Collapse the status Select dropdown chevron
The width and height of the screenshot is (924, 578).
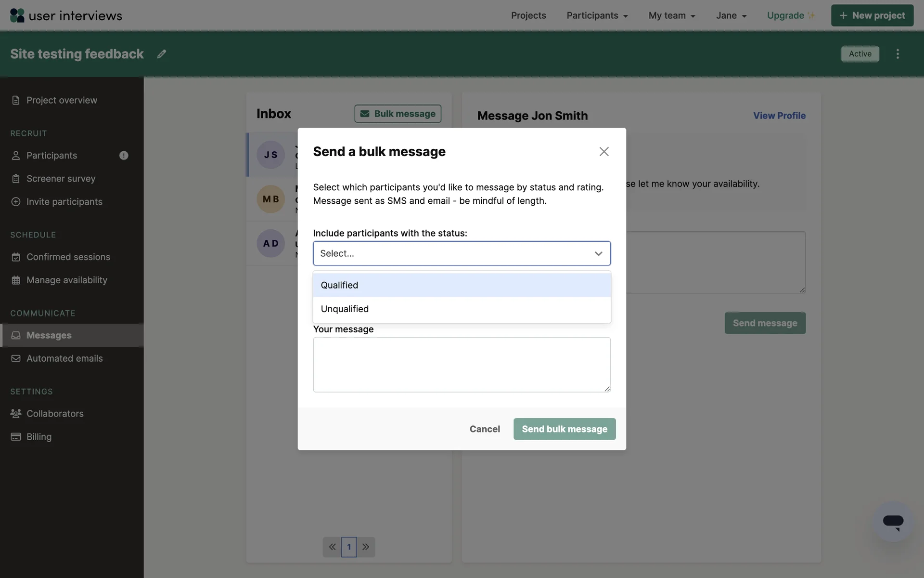598,253
